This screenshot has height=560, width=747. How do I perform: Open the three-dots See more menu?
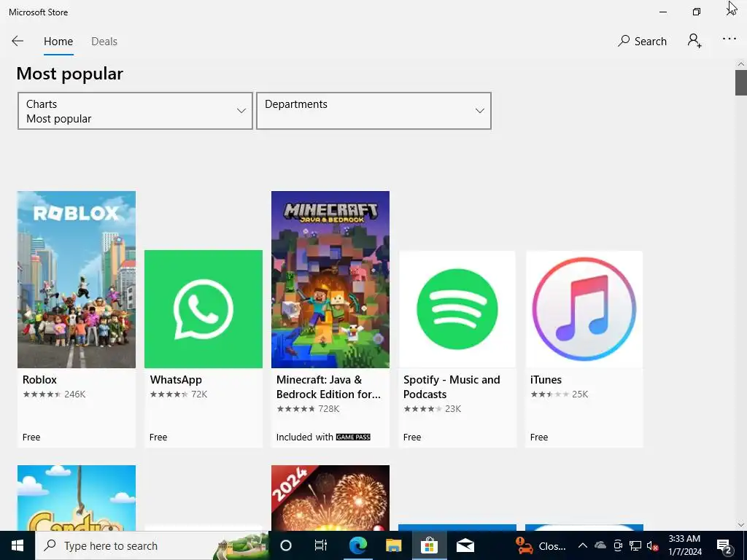[729, 39]
